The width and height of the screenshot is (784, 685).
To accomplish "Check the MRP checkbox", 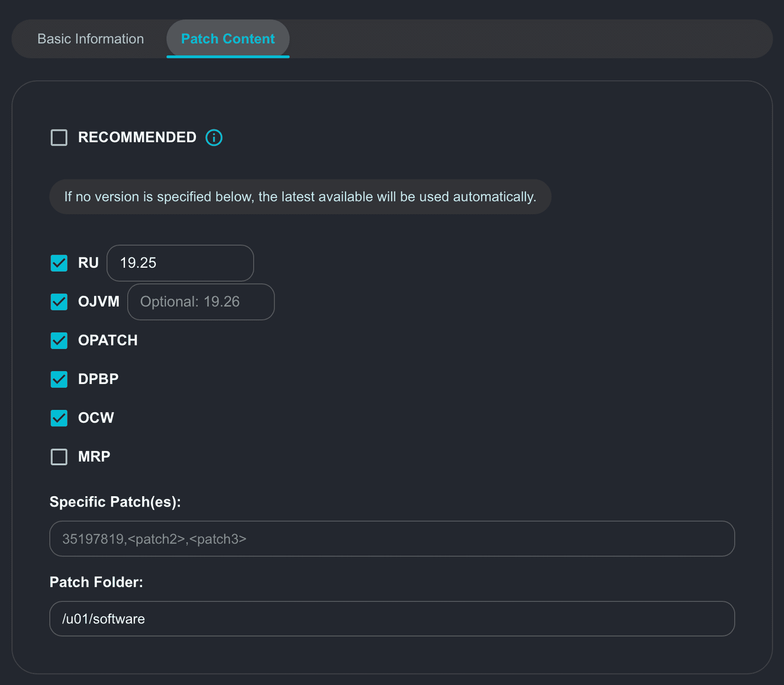I will (59, 457).
